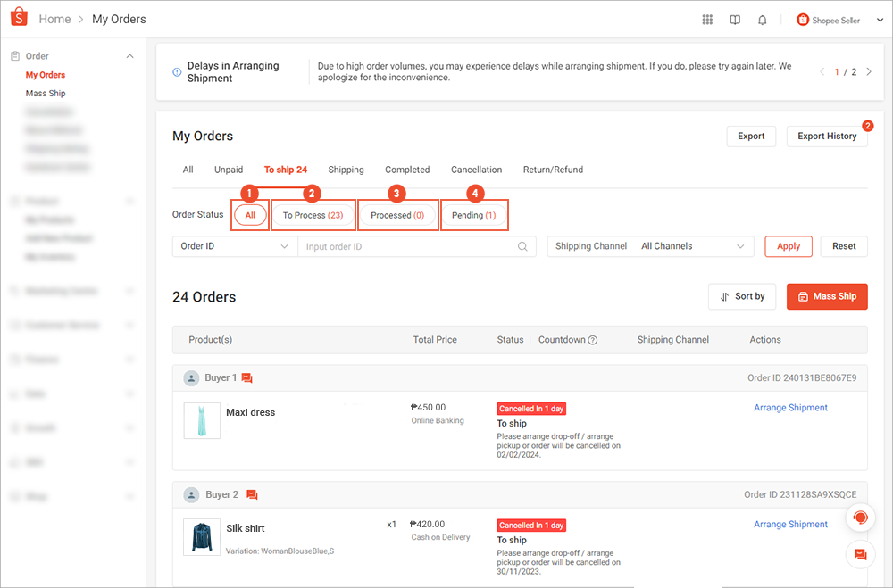Select the To Process (23) filter
The height and width of the screenshot is (588, 893).
(x=313, y=214)
